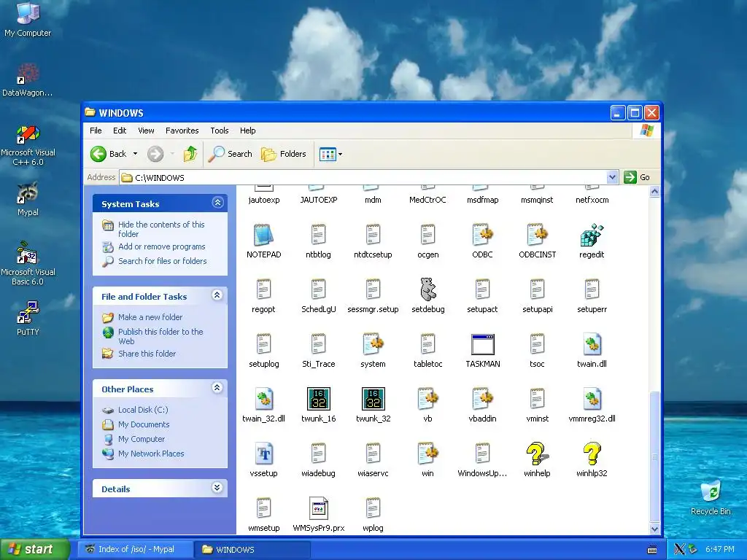747x560 pixels.
Task: Click Make a new folder link
Action: (150, 317)
